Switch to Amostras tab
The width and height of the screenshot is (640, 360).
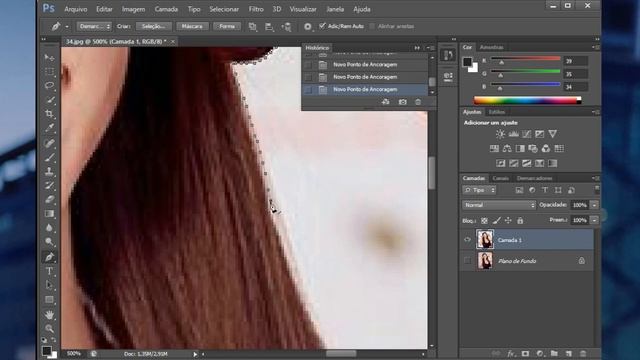pyautogui.click(x=491, y=47)
